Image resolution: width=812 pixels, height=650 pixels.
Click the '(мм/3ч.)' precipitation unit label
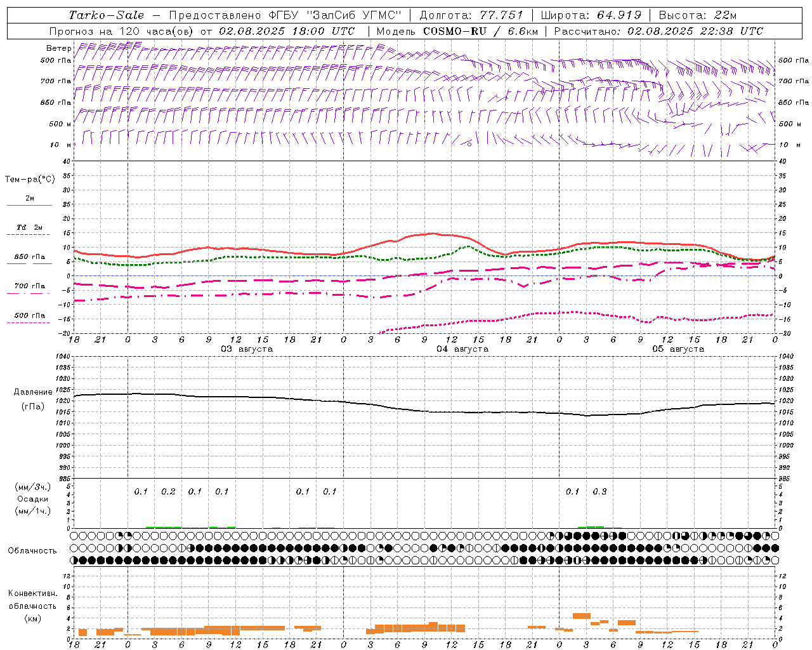[x=33, y=487]
